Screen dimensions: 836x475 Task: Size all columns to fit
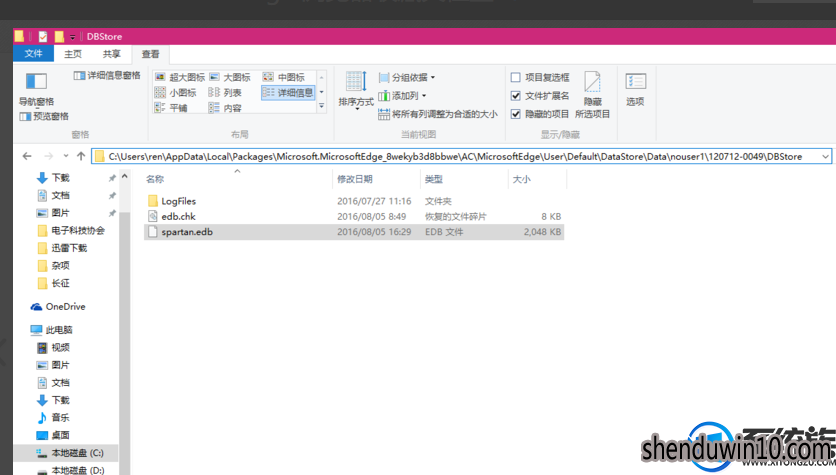tap(438, 114)
